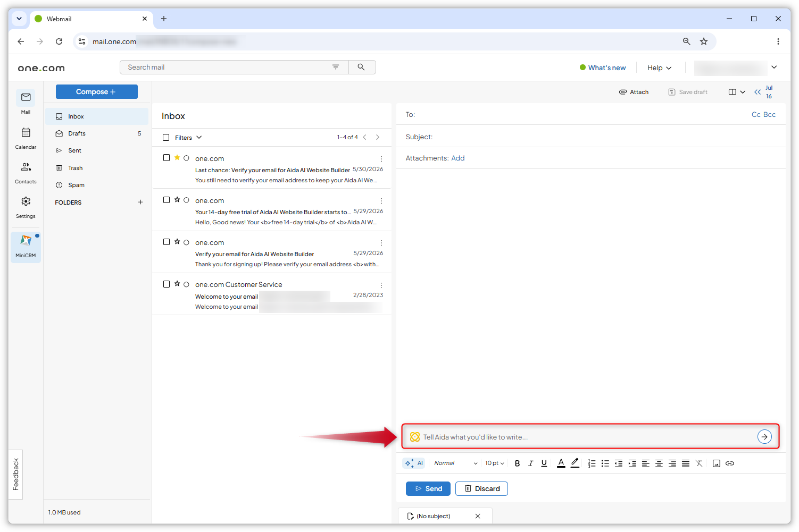Show the Bcc field

click(770, 115)
